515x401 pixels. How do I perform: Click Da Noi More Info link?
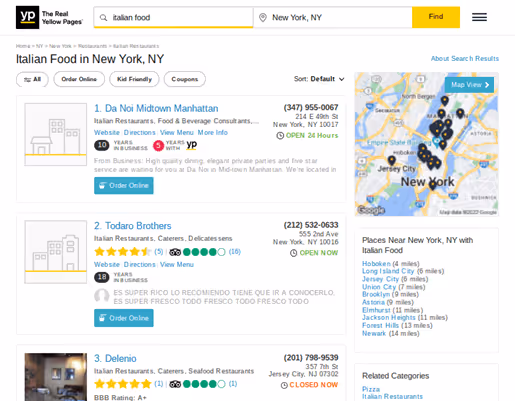[213, 132]
